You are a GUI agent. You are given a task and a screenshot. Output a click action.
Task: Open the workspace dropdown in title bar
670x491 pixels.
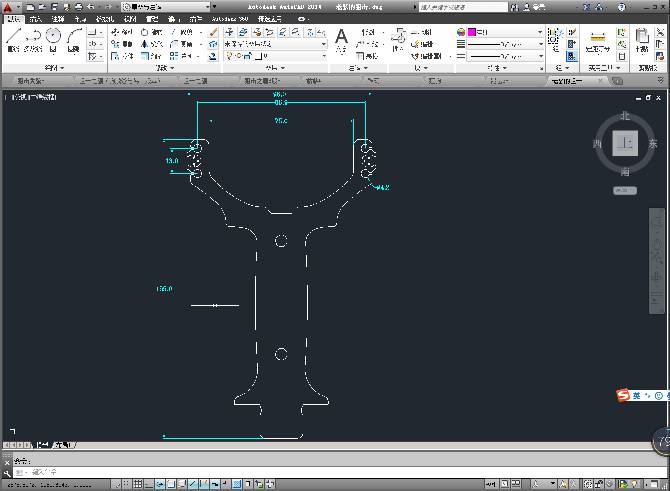pos(166,7)
